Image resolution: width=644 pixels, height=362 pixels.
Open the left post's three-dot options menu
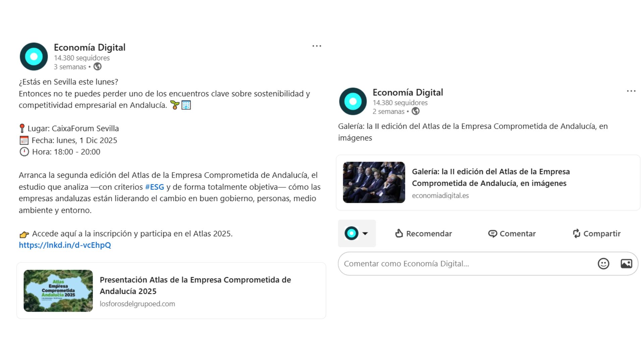tap(317, 46)
